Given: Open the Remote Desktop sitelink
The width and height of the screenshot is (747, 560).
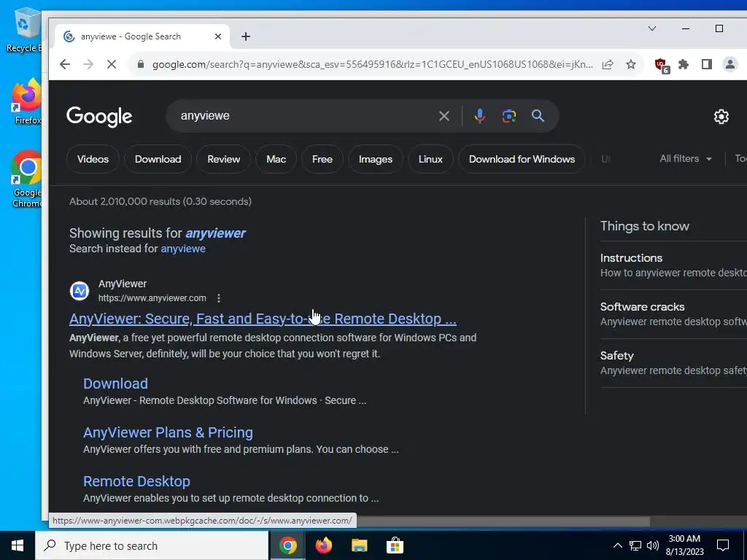Looking at the screenshot, I should pyautogui.click(x=136, y=481).
